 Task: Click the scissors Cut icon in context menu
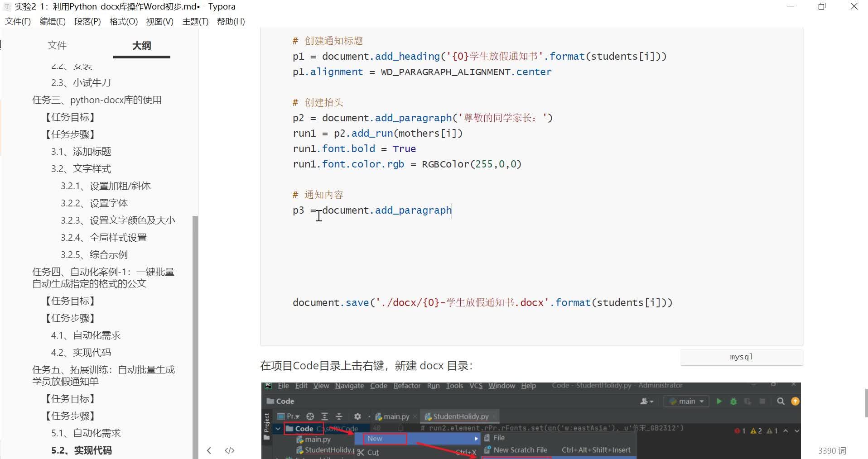[x=360, y=452]
